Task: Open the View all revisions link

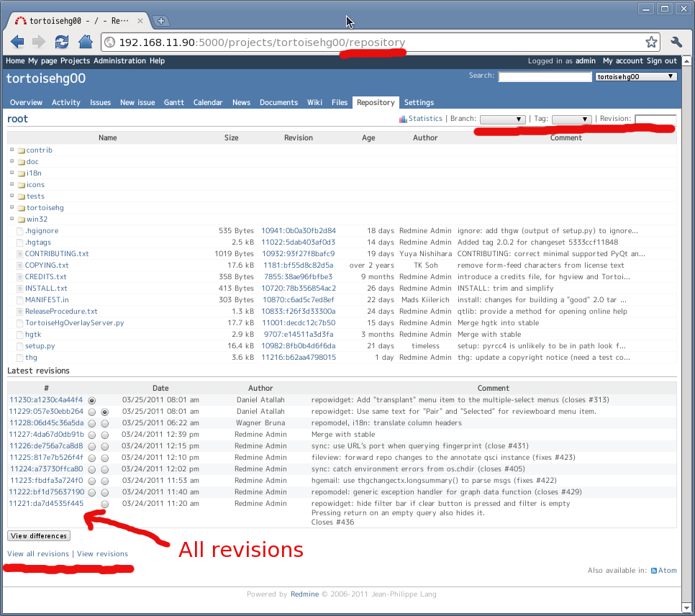Action: point(38,554)
